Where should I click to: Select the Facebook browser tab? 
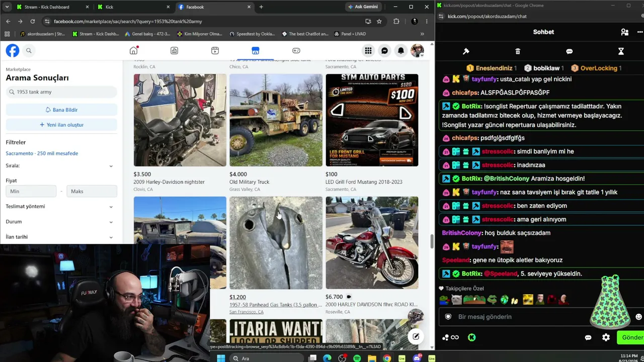(215, 7)
